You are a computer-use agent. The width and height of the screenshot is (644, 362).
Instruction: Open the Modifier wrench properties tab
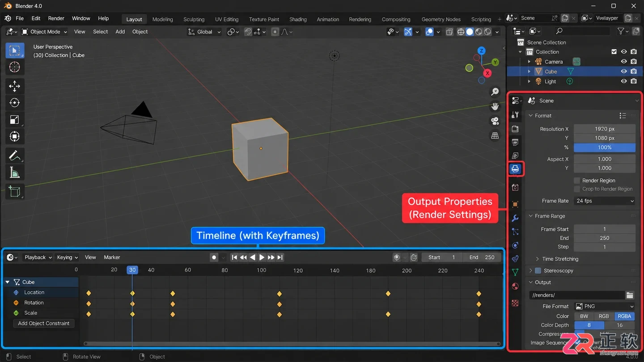tap(515, 218)
